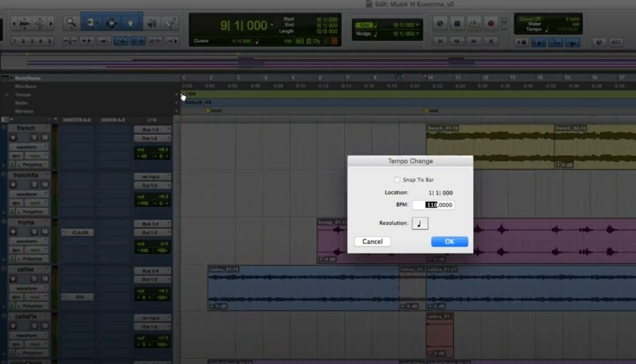Click the quarter-note Resolution button
This screenshot has width=636, height=364.
[x=420, y=222]
